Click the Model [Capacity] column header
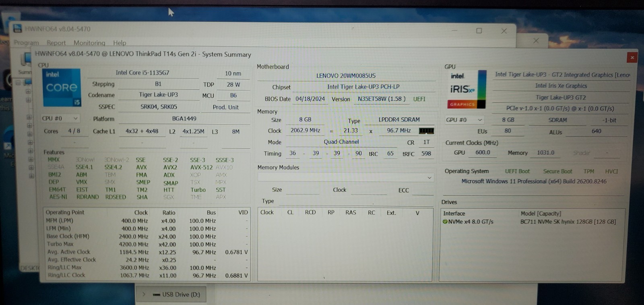This screenshot has width=644, height=305. click(541, 214)
